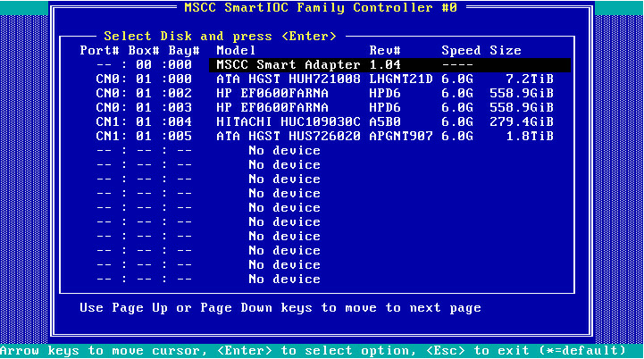
Task: Click the Rev# column header
Action: coord(385,51)
